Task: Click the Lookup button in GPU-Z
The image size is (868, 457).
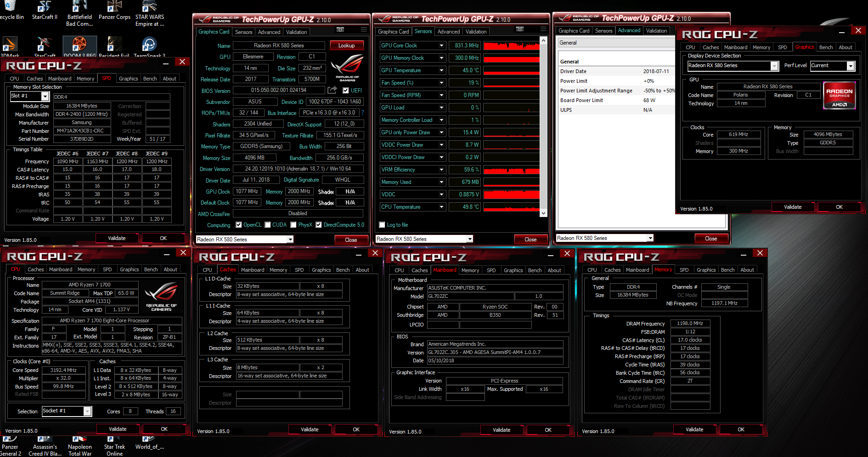Action: point(346,46)
